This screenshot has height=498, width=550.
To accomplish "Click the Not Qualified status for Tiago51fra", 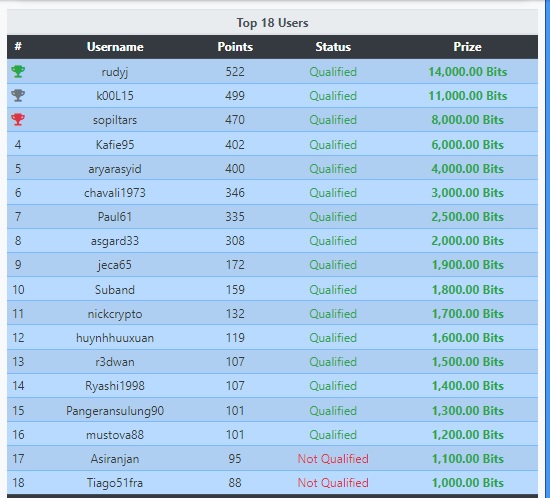I will pos(333,483).
